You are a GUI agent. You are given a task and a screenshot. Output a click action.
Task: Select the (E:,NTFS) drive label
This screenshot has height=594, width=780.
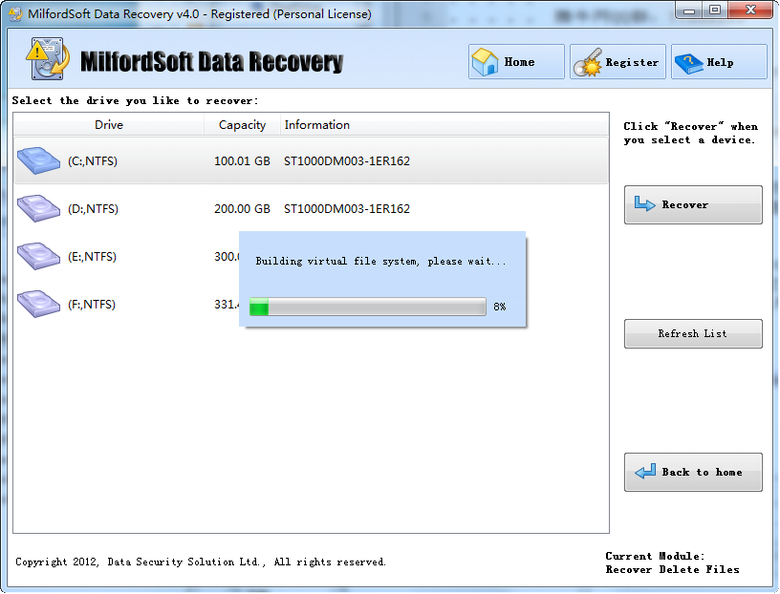point(92,256)
